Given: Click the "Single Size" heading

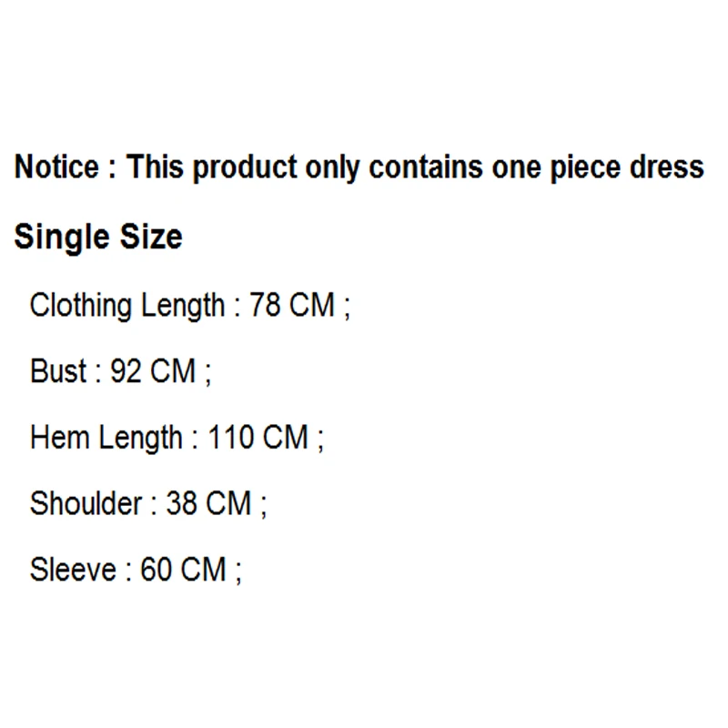Looking at the screenshot, I should (98, 238).
